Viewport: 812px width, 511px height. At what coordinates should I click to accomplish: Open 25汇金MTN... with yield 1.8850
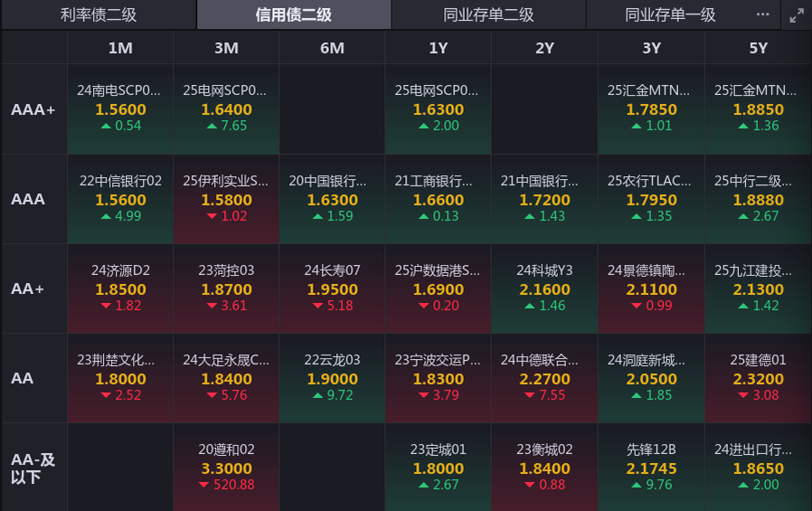758,109
